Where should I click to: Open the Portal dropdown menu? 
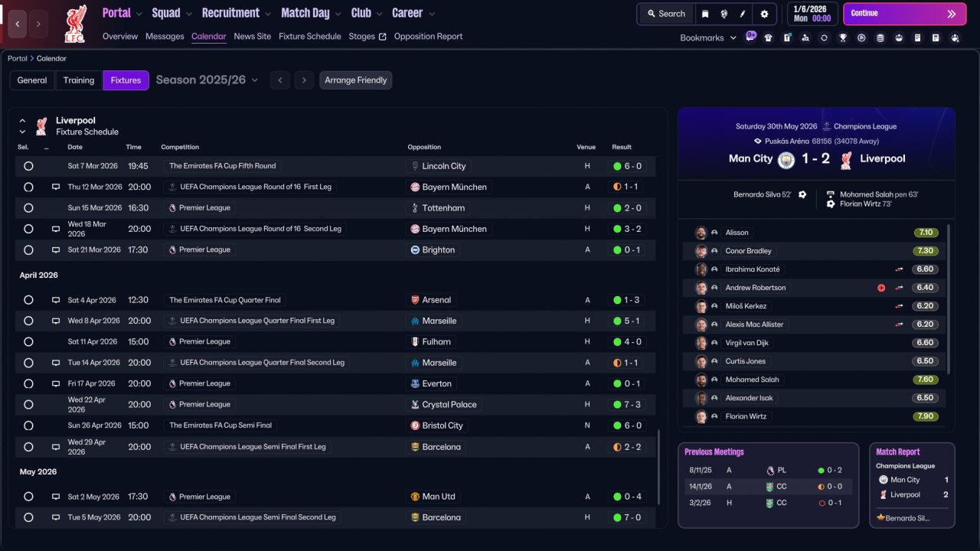point(122,13)
